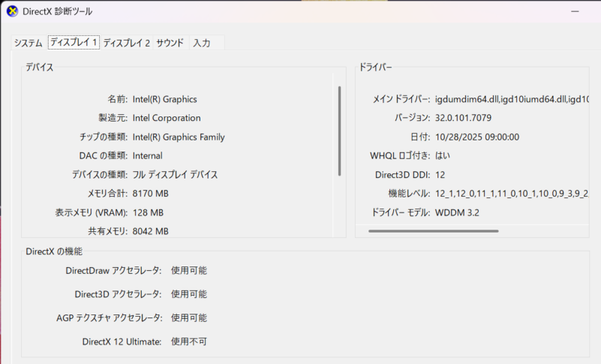This screenshot has width=601, height=364.
Task: Select the ディスプレイ 1 tab
Action: [74, 42]
